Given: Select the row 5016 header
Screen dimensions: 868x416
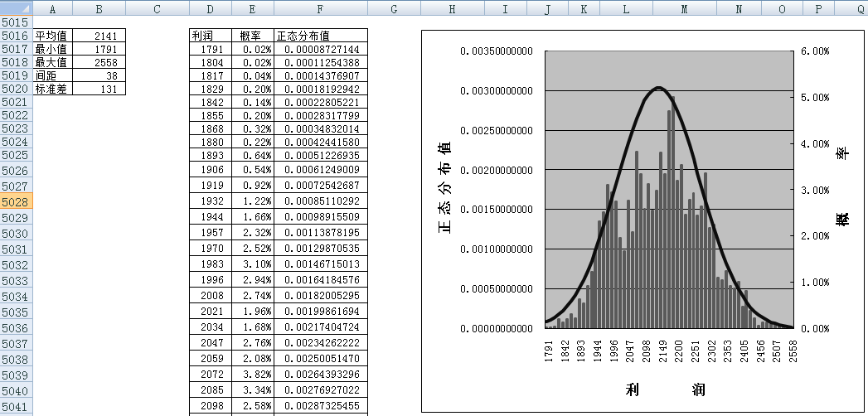Looking at the screenshot, I should [16, 36].
